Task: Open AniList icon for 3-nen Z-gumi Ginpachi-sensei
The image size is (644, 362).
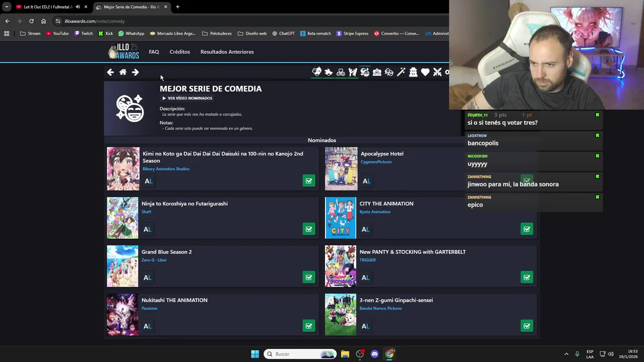Action: [365, 326]
